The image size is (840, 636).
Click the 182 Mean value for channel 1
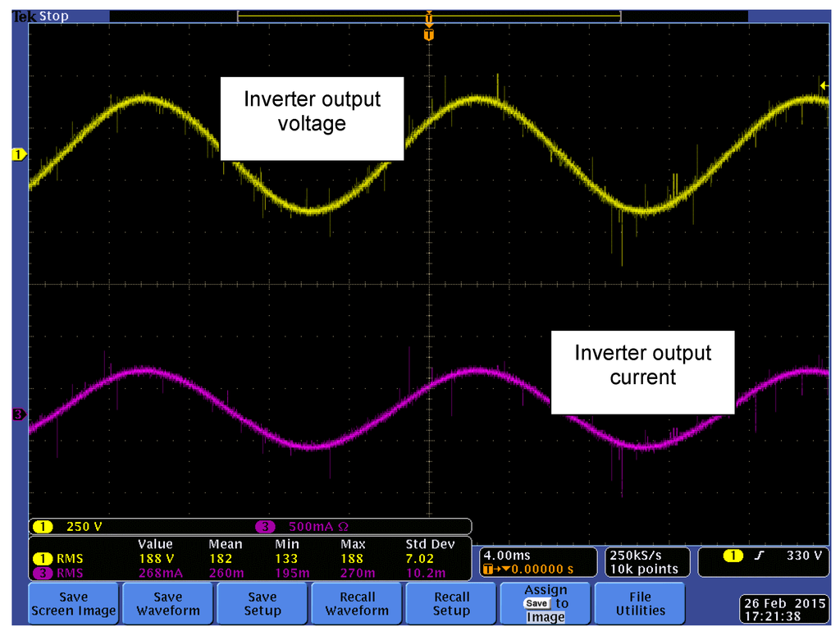[220, 559]
